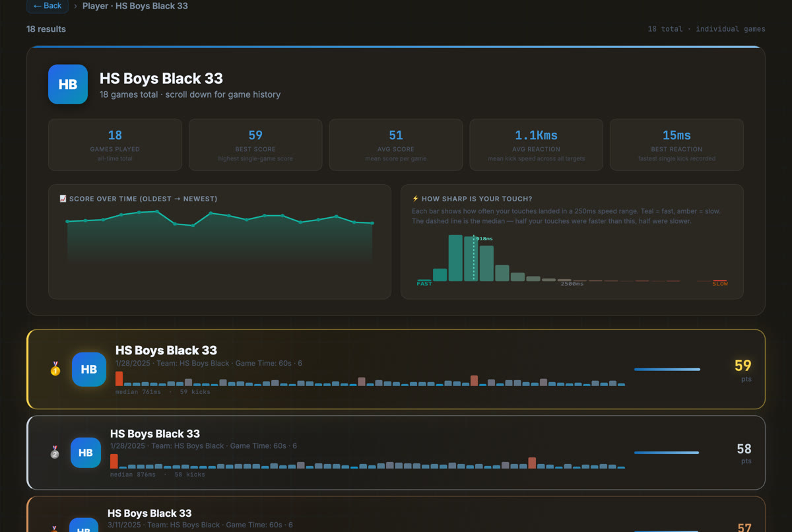The image size is (792, 532).
Task: Click the progress bar on 59-point game
Action: pyautogui.click(x=667, y=370)
